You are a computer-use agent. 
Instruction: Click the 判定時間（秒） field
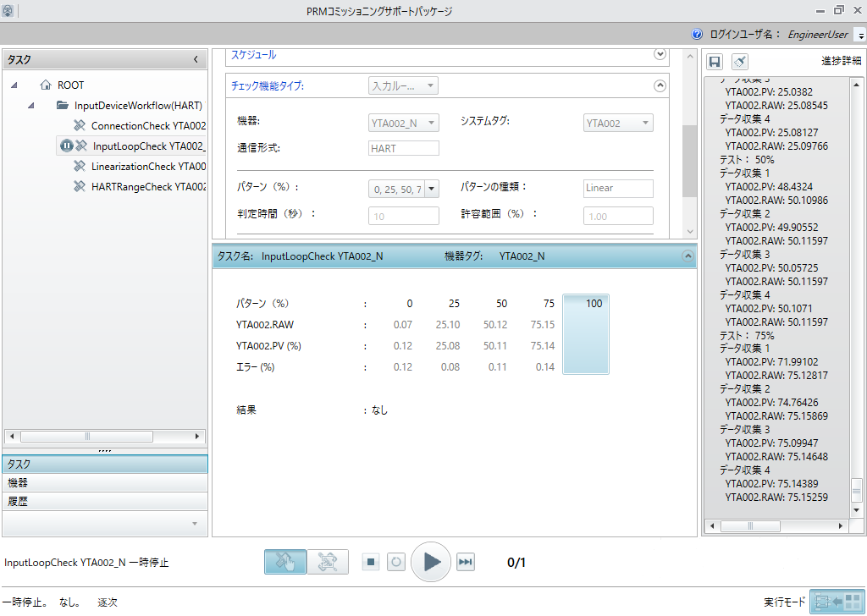click(x=404, y=216)
